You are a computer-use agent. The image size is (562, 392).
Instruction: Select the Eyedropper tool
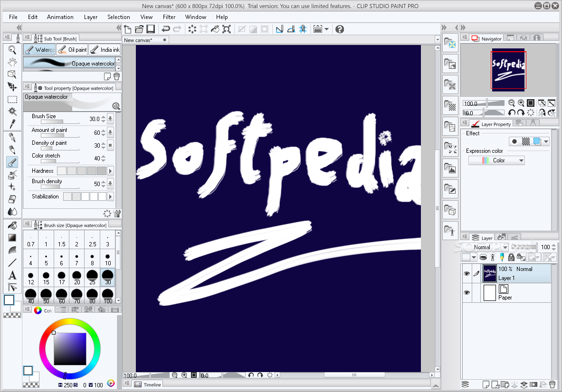coord(12,124)
